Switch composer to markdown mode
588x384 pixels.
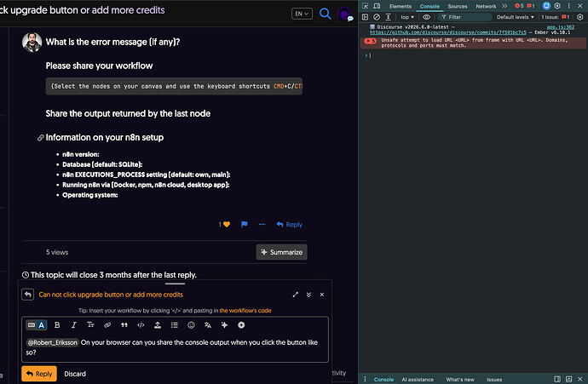coord(32,325)
